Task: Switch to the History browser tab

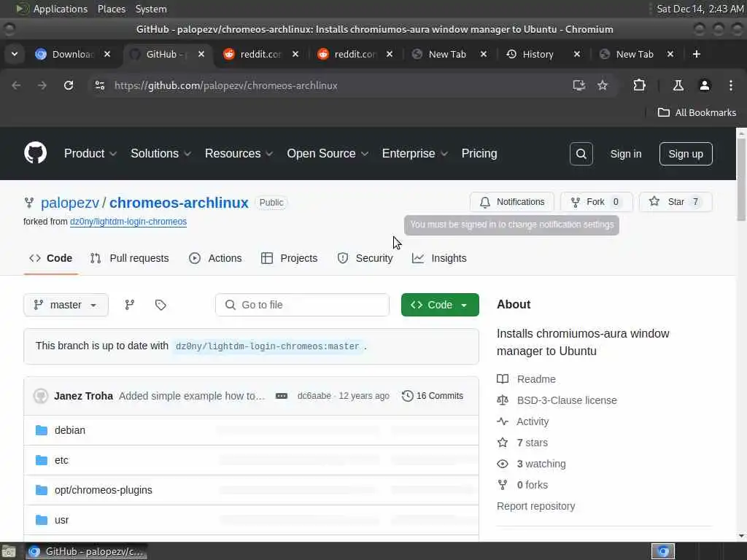Action: pos(538,54)
